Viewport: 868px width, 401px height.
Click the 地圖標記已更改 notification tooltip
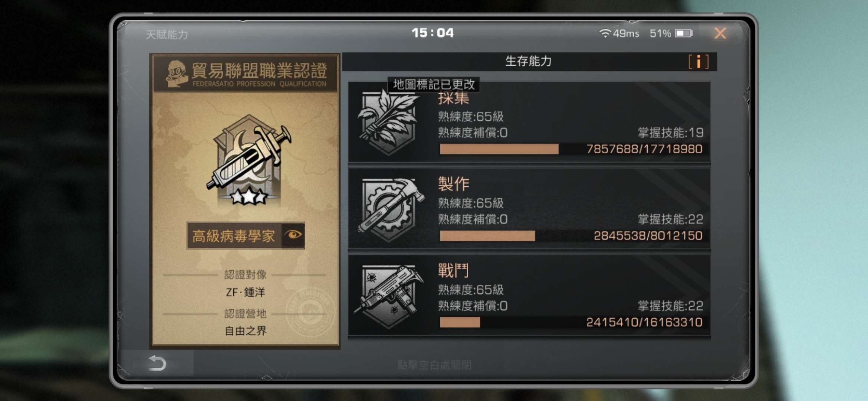[x=434, y=84]
